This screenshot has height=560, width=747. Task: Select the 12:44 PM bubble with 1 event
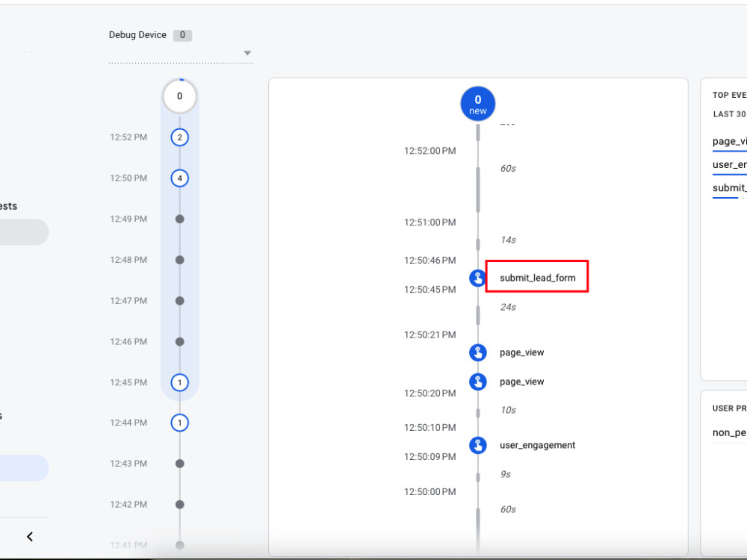(x=179, y=423)
